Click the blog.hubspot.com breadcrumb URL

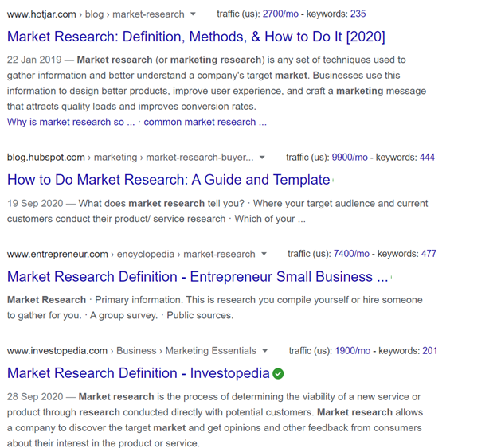coord(46,158)
